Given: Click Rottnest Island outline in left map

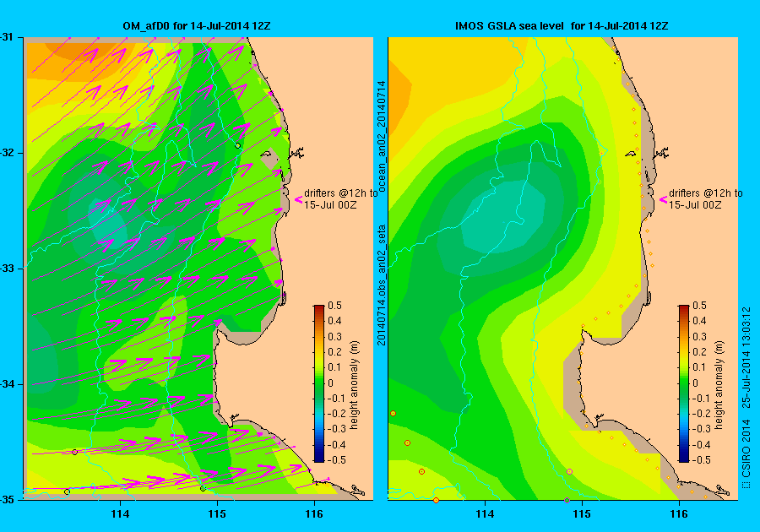Looking at the screenshot, I should tap(266, 155).
